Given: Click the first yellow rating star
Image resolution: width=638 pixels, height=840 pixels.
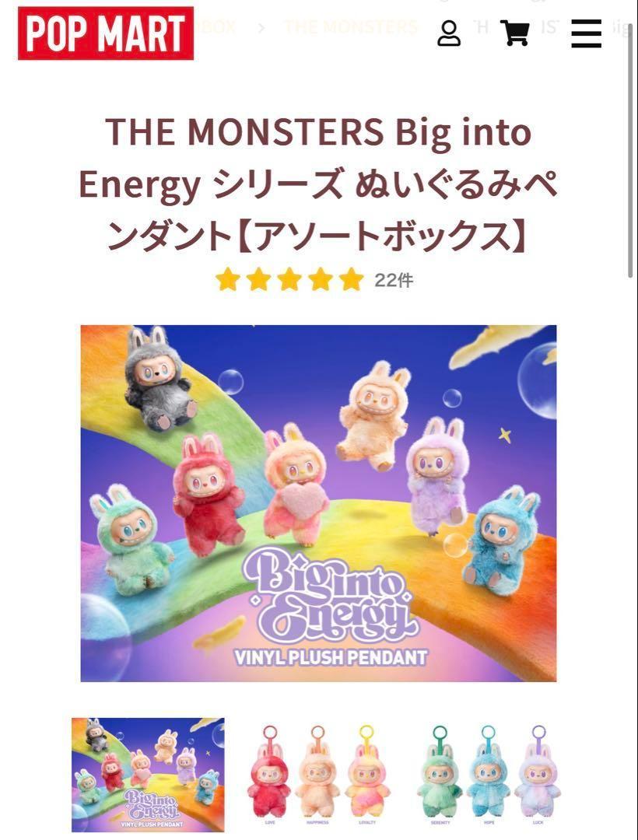Looking at the screenshot, I should 228,280.
